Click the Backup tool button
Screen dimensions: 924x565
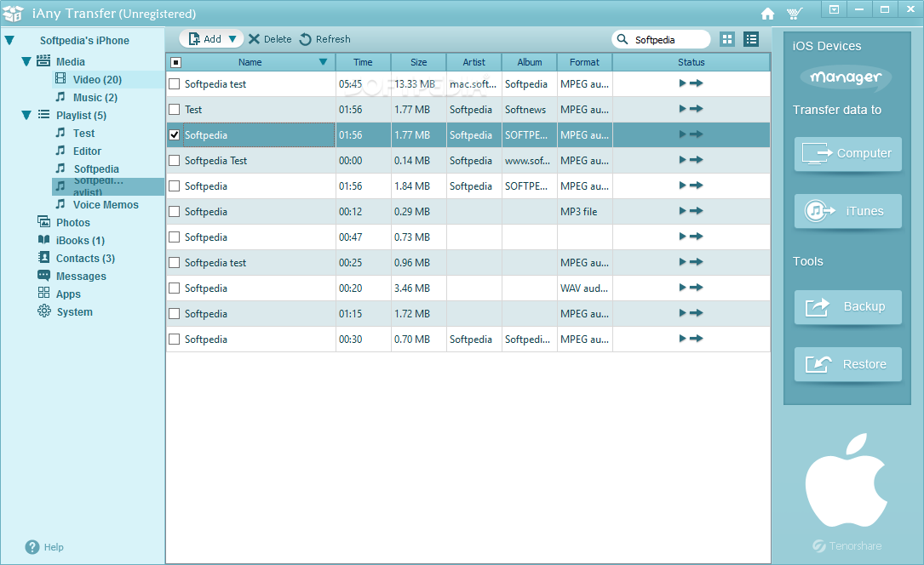pos(847,306)
